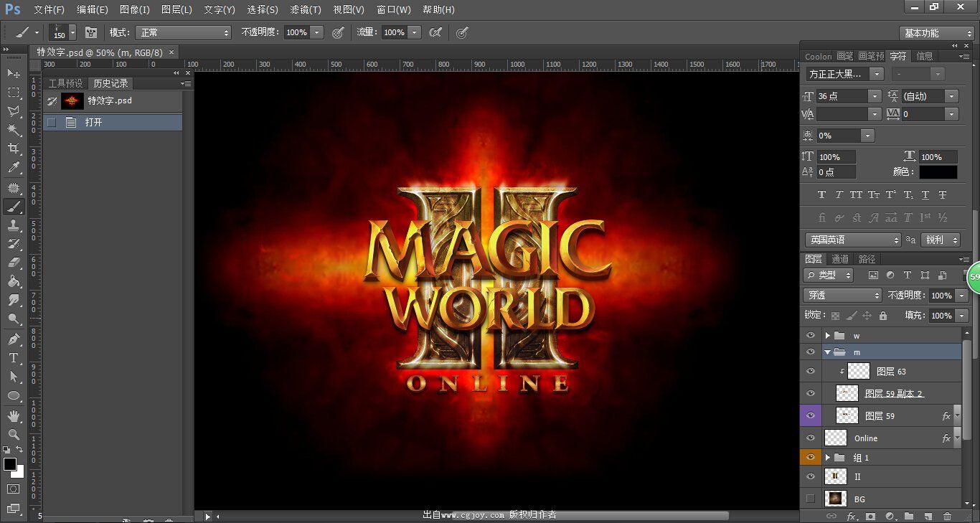Select the Horizontal Type tool
Image resolution: width=980 pixels, height=523 pixels.
point(14,357)
